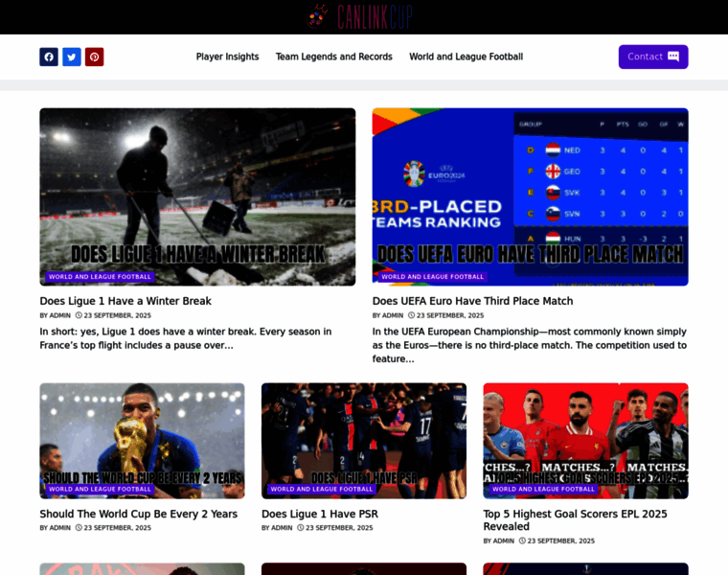Image resolution: width=728 pixels, height=575 pixels.
Task: Click category tag on Ligue 1 PSR thumbnail
Action: point(322,489)
